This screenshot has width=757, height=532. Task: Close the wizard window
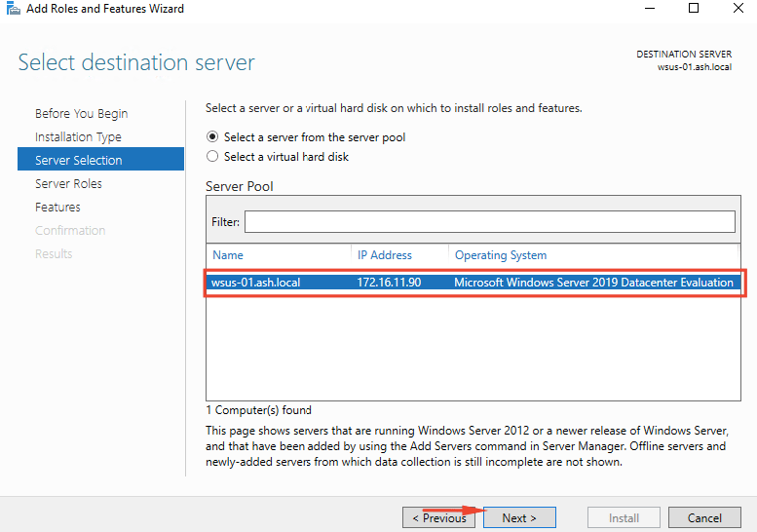[x=738, y=8]
